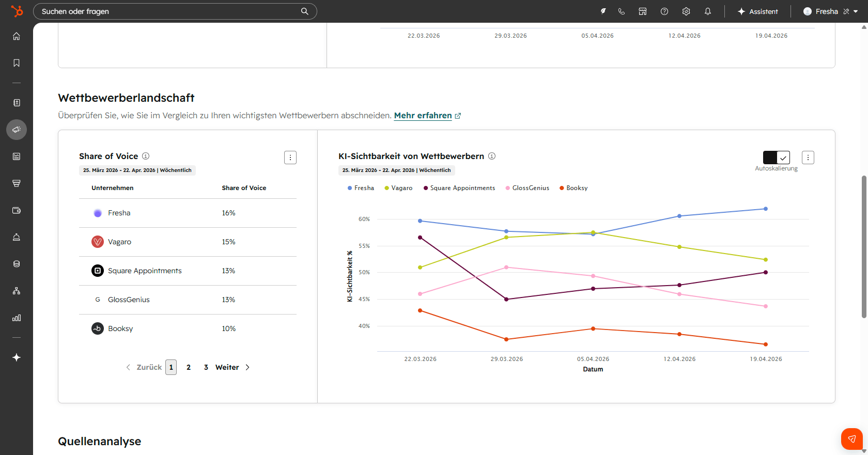Click the Vagaro row in the table
The height and width of the screenshot is (455, 868).
point(188,242)
